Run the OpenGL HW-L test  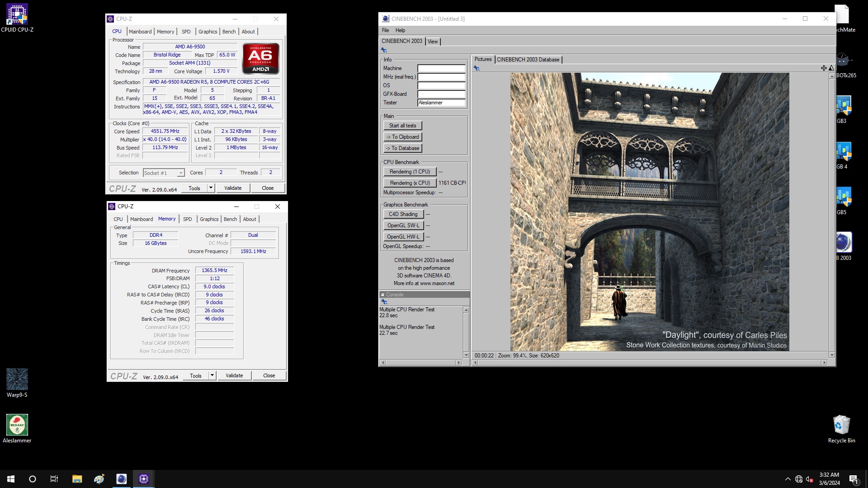(403, 237)
